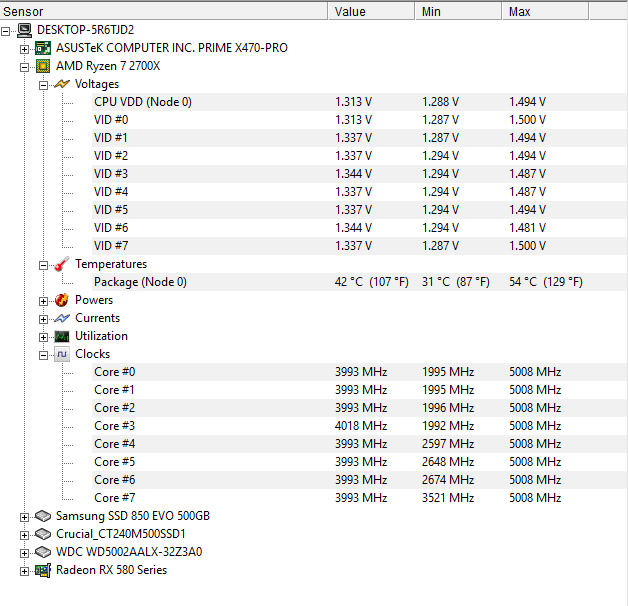Click the 1.481 V max of VID #6
628x606 pixels.
coord(527,228)
